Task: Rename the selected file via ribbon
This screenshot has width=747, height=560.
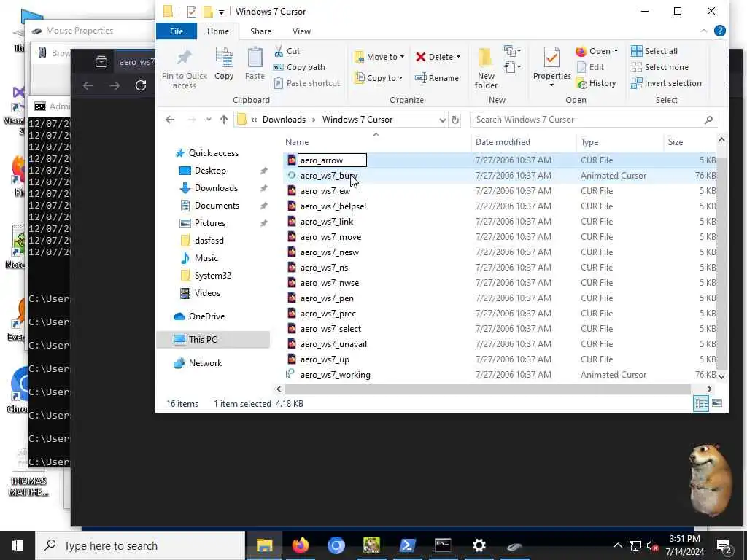Action: tap(437, 78)
